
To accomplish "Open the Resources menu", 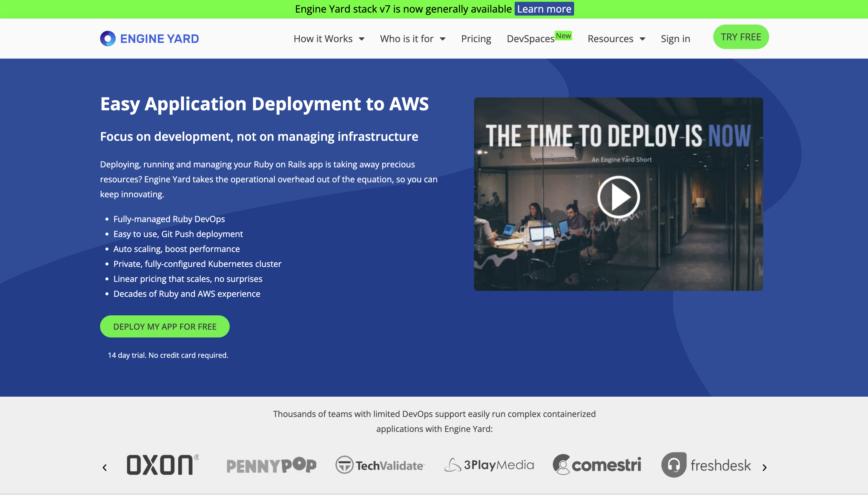I will point(611,39).
